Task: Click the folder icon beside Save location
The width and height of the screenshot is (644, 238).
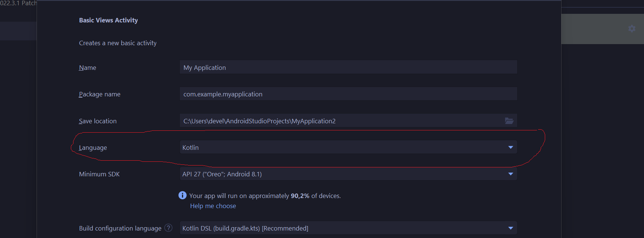Action: point(509,120)
